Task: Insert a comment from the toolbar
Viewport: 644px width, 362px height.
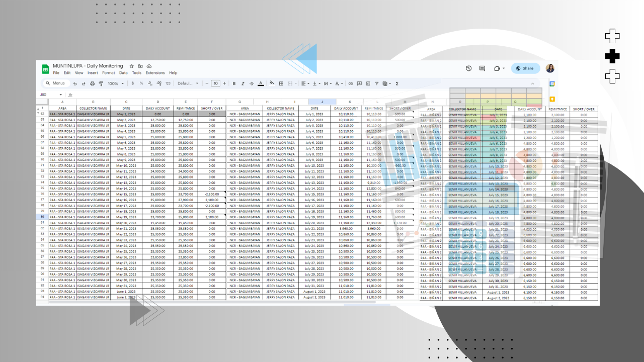Action: click(x=359, y=83)
